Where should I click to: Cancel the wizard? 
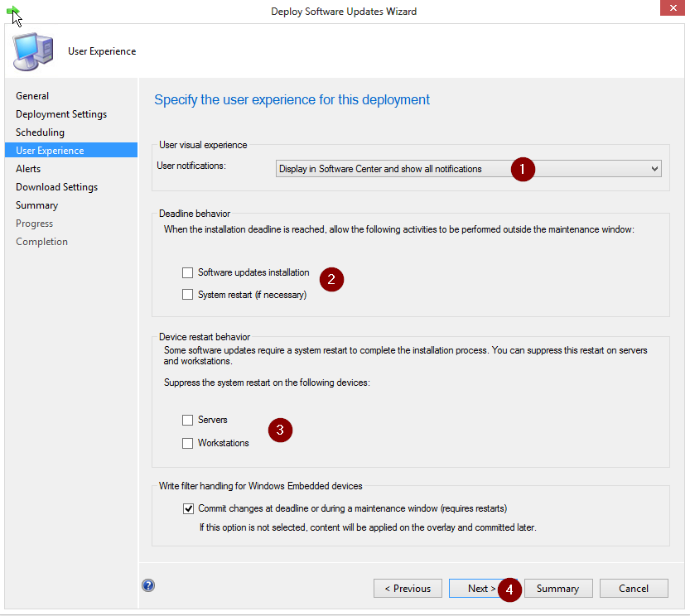634,589
